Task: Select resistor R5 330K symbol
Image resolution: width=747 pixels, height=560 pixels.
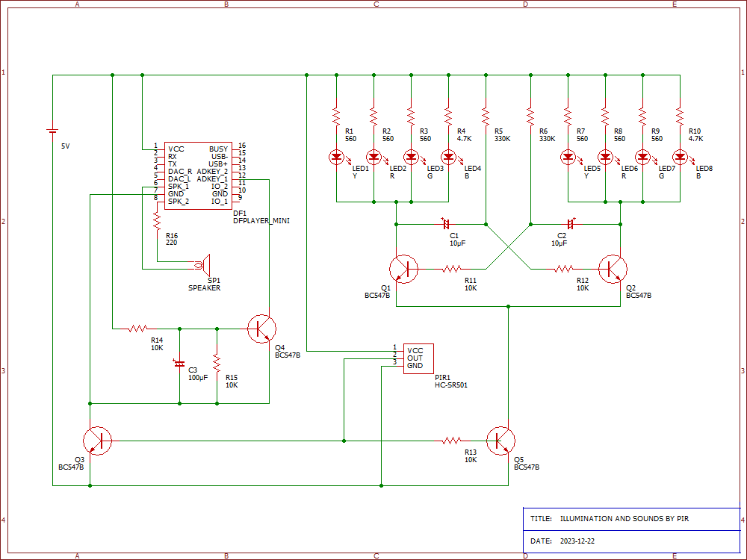Action: [486, 116]
